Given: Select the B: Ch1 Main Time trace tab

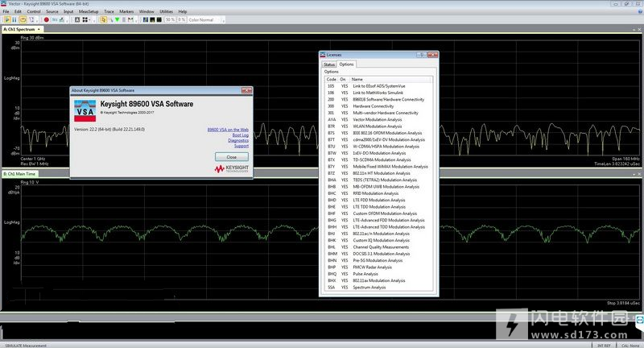Looking at the screenshot, I should (x=19, y=174).
